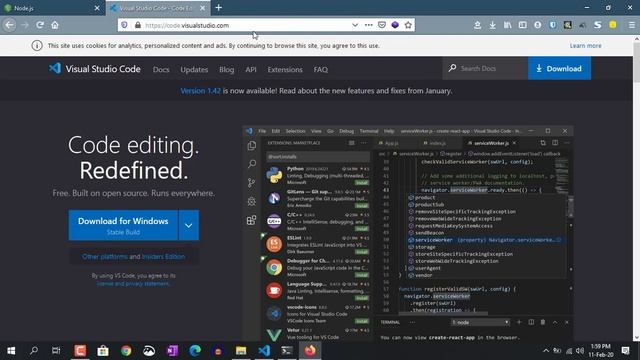This screenshot has height=360, width=640.
Task: Open Firefox downloads panel
Action: (x=493, y=25)
